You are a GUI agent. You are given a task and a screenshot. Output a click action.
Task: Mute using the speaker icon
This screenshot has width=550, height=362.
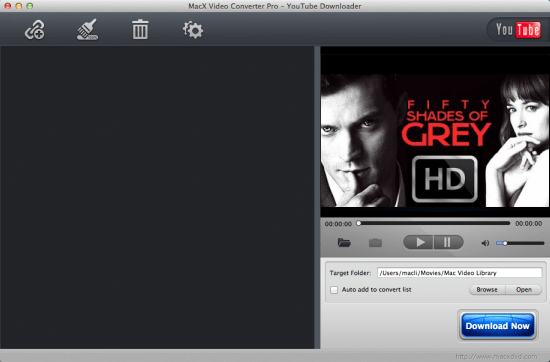pos(485,243)
